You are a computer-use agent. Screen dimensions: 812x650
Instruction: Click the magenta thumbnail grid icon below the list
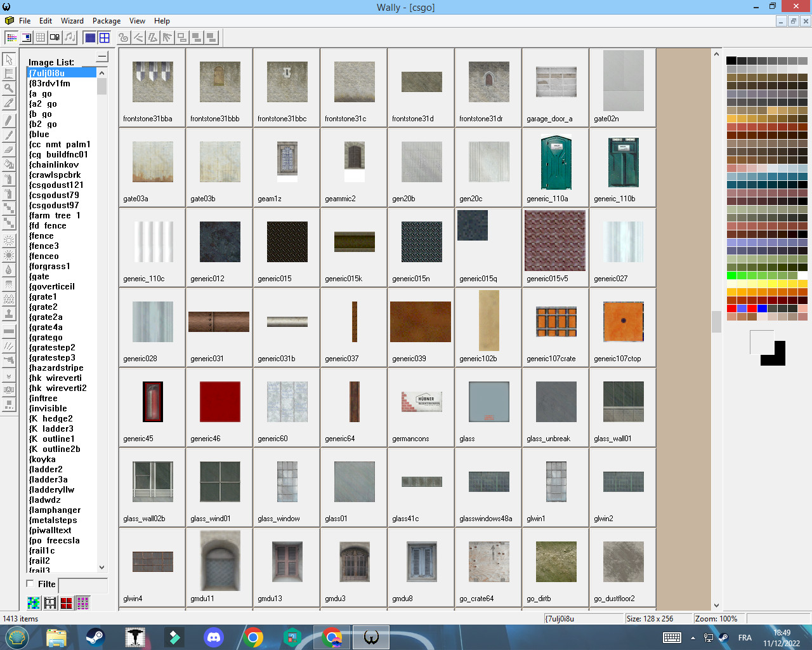pos(82,603)
